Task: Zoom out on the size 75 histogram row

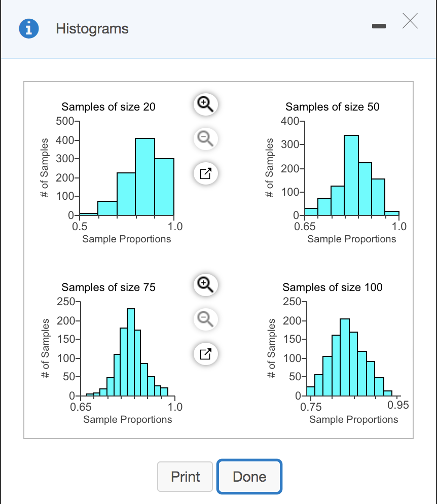Action: (205, 319)
